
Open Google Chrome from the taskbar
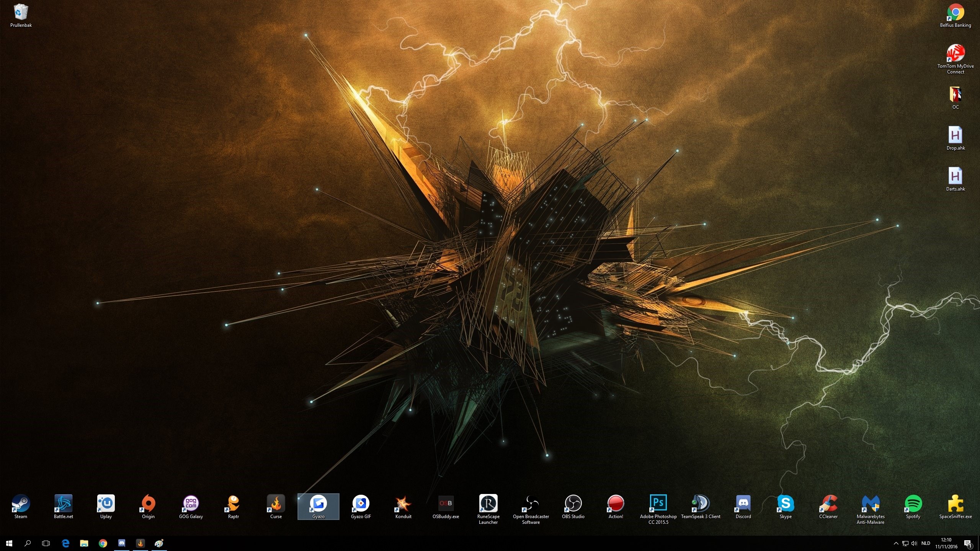tap(103, 543)
